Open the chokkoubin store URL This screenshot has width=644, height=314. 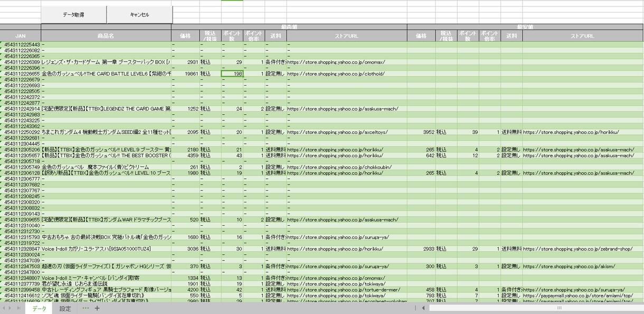[x=338, y=167]
